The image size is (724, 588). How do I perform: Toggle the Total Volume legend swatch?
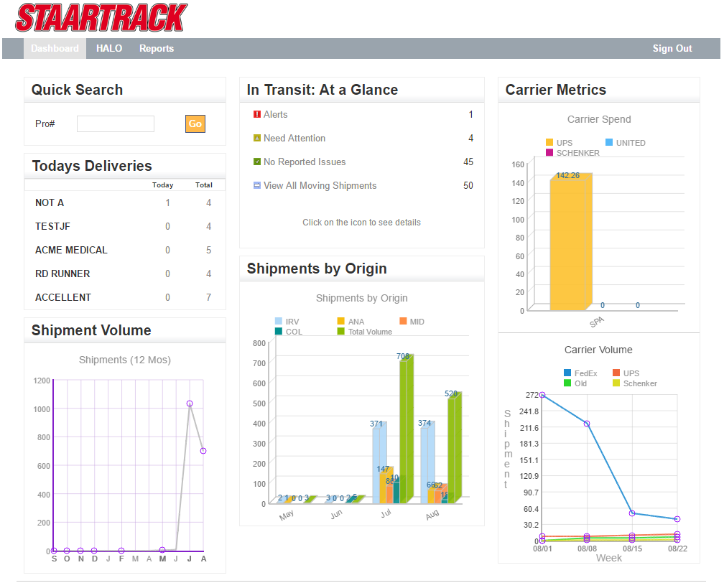point(341,332)
